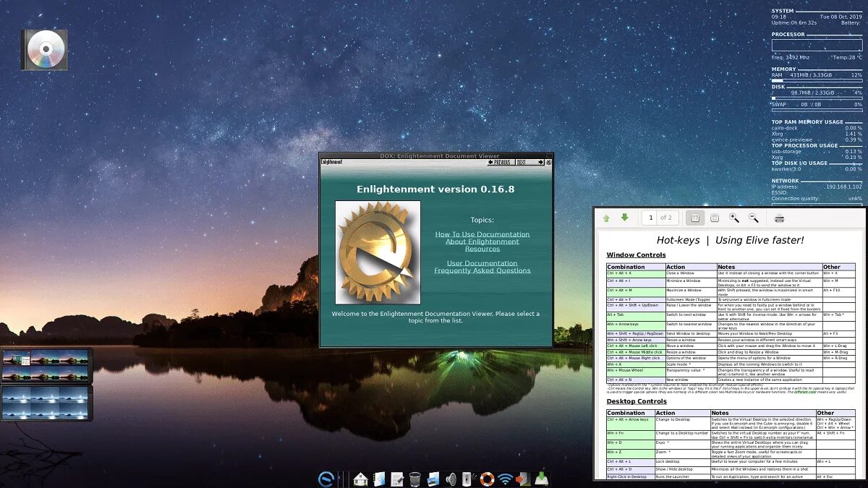Open Frequently Asked Questions link

click(482, 270)
